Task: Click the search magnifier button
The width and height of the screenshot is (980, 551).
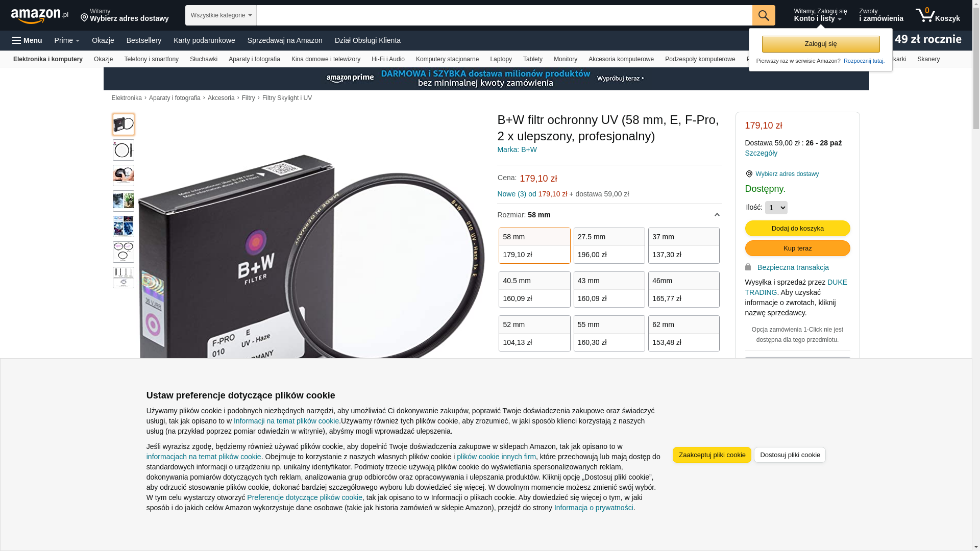Action: tap(763, 15)
